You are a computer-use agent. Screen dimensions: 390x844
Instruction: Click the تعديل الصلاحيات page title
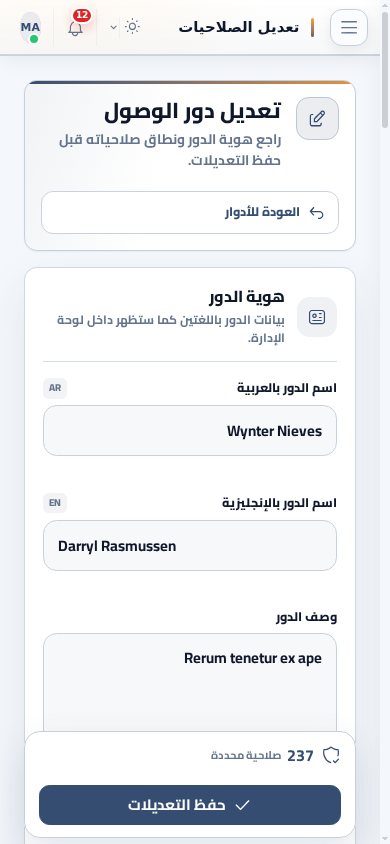pos(239,27)
